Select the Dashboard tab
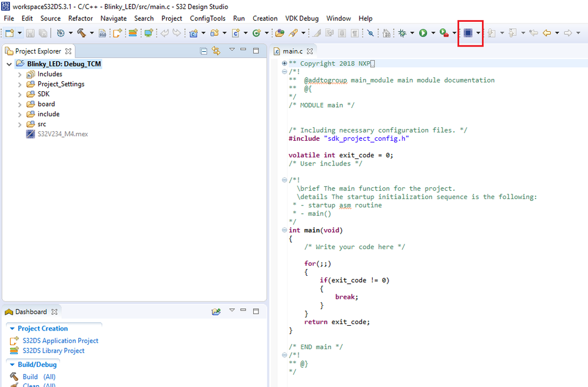 (31, 312)
